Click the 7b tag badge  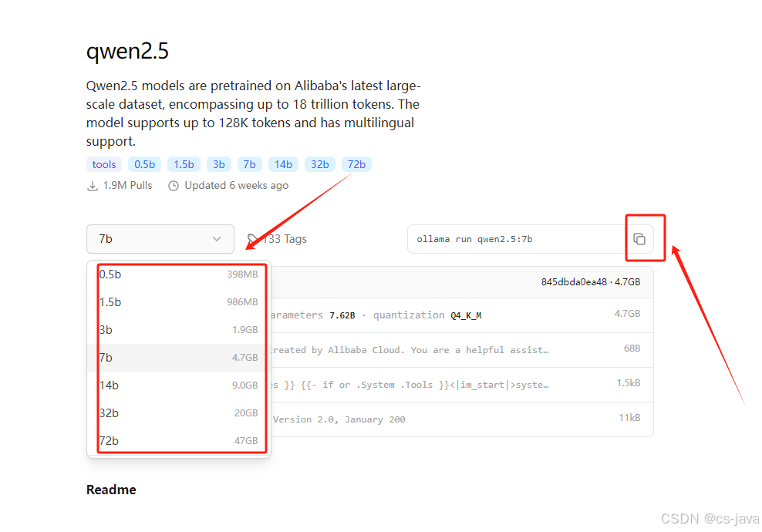[x=250, y=164]
